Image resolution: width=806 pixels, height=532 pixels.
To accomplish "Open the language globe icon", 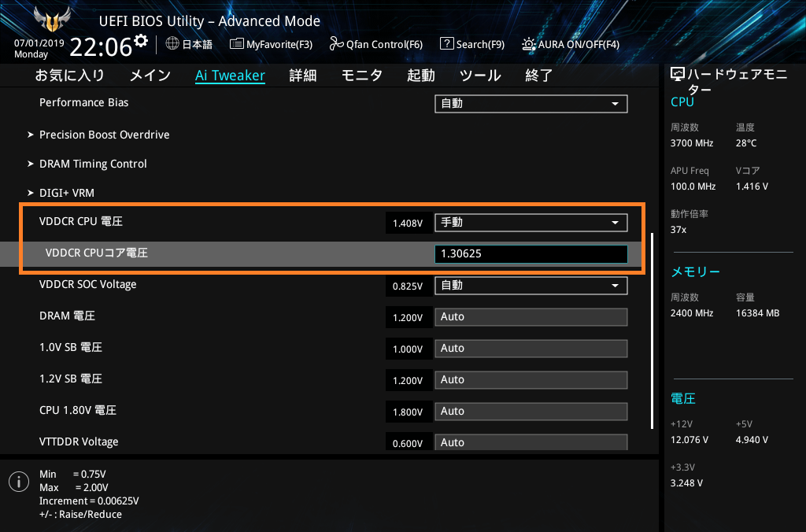I will [172, 44].
